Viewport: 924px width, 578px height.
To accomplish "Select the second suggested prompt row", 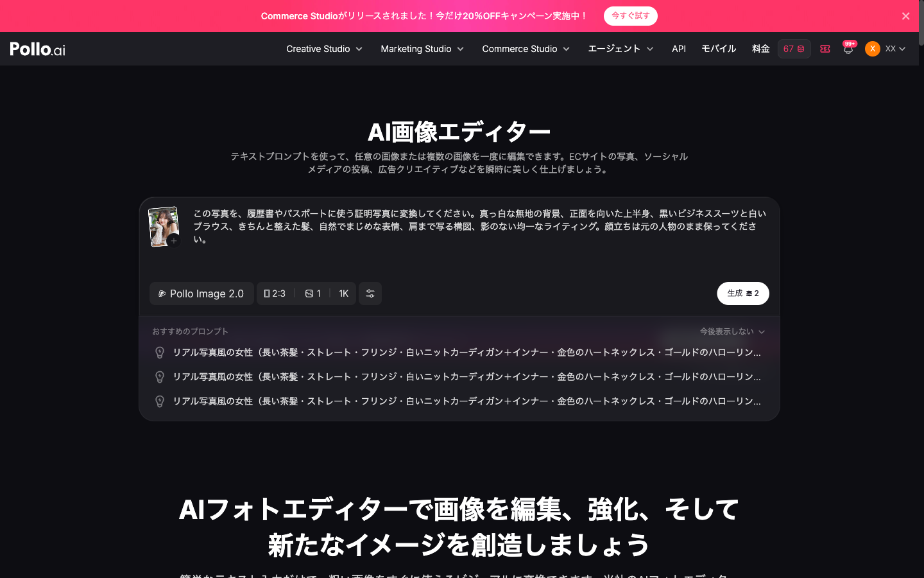I will [x=459, y=377].
